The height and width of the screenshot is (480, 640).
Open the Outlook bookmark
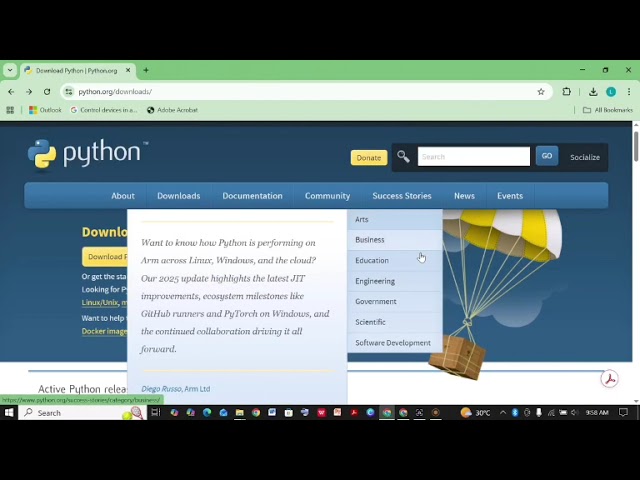45,110
